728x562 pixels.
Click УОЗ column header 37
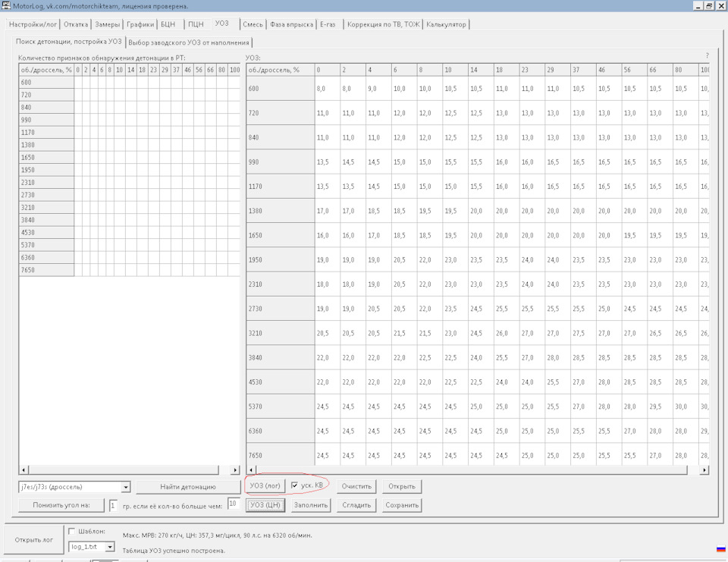[x=582, y=70]
